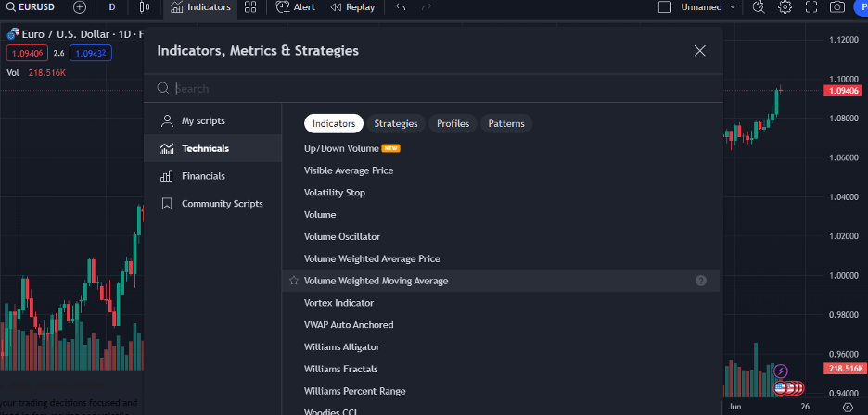Switch to the Patterns tab
Viewport: 868px width, 415px height.
[506, 123]
